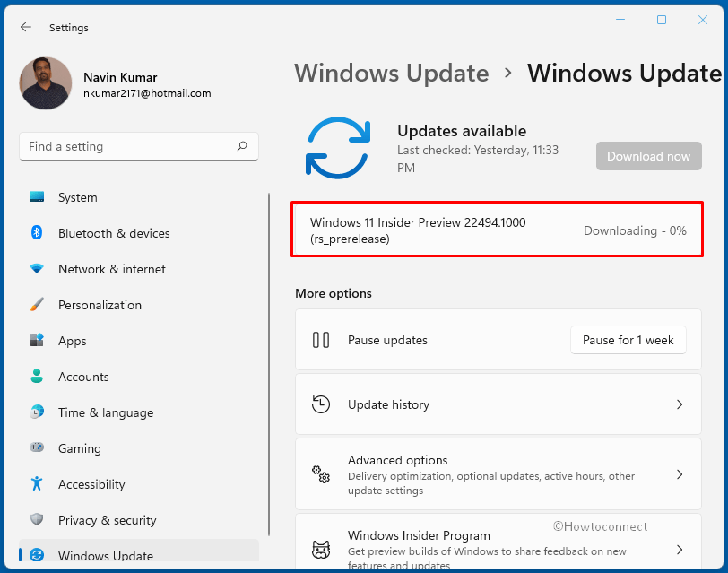Open Navin Kumar's profile picture
This screenshot has width=728, height=573.
[46, 83]
